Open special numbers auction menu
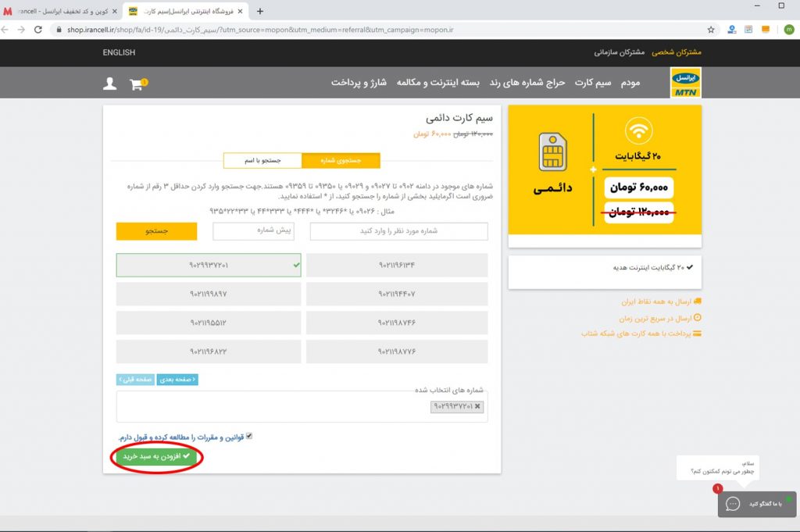 click(x=527, y=83)
